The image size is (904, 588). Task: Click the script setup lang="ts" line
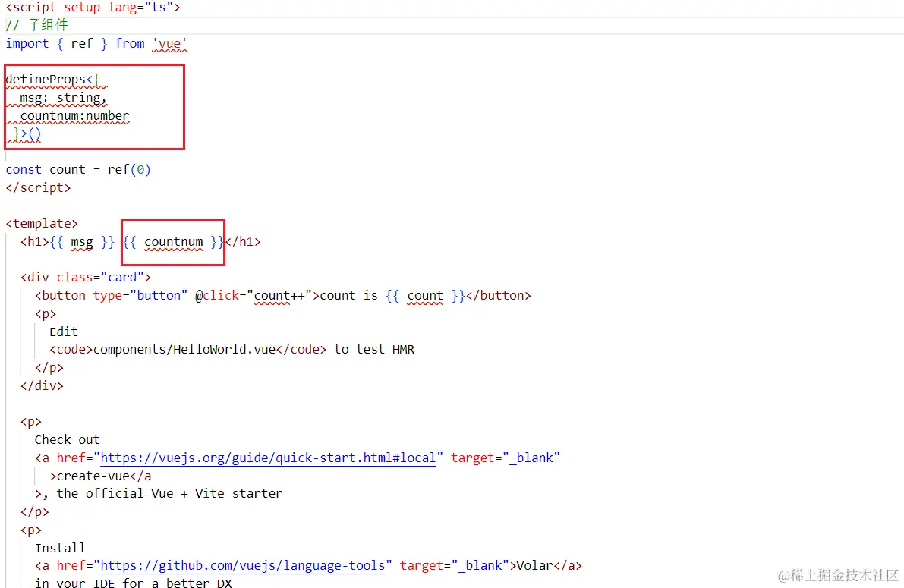click(93, 8)
